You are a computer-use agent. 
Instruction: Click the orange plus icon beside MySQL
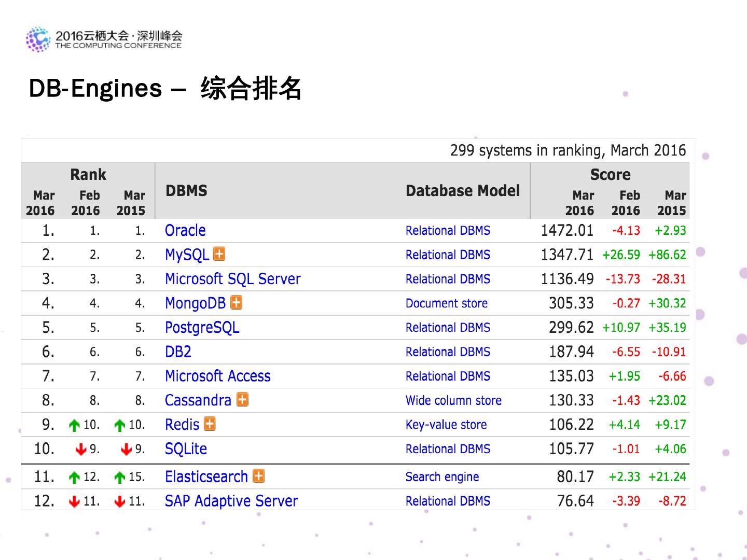click(219, 254)
